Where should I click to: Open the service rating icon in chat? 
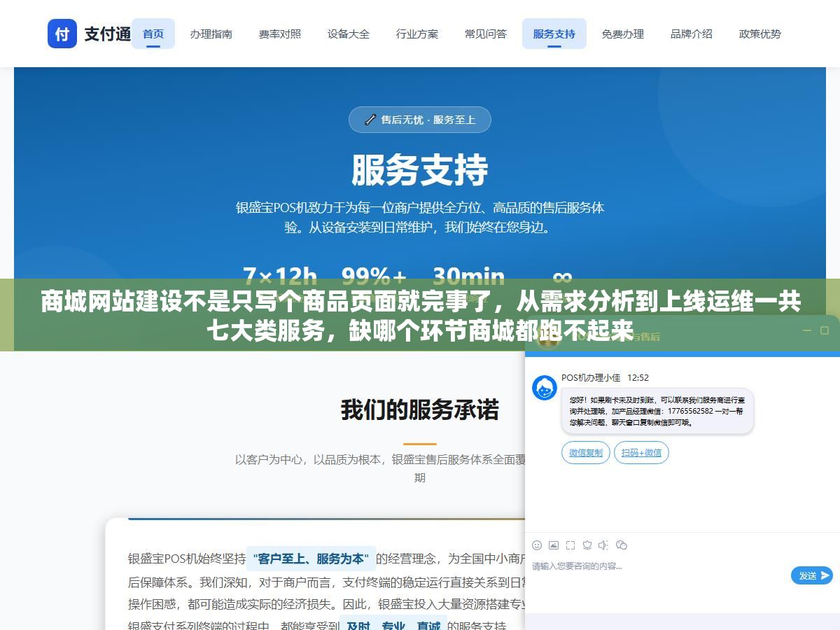click(587, 545)
